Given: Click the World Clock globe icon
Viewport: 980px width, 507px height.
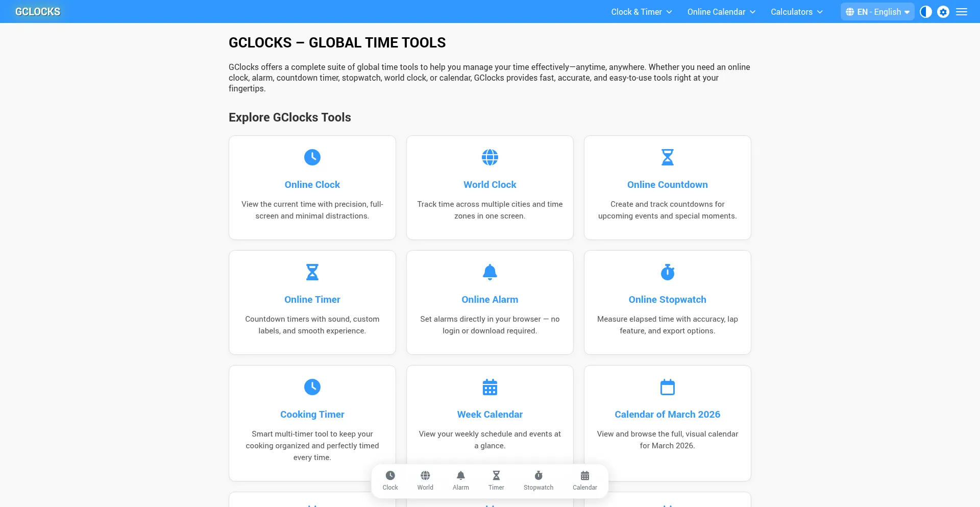Looking at the screenshot, I should pos(490,157).
